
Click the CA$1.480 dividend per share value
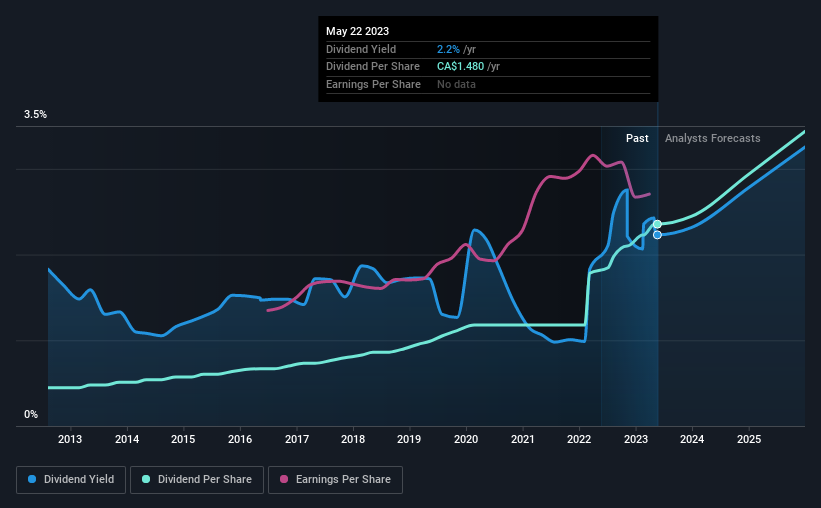click(x=460, y=67)
